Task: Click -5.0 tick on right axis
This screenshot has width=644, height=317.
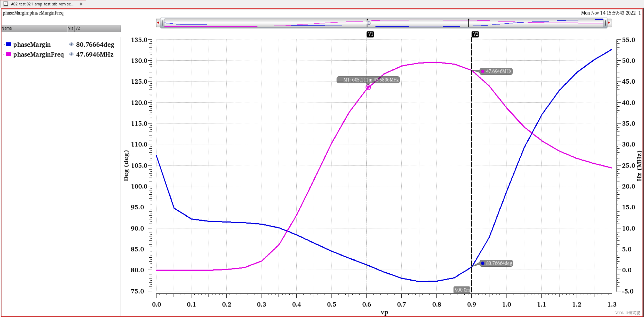Action: 628,291
